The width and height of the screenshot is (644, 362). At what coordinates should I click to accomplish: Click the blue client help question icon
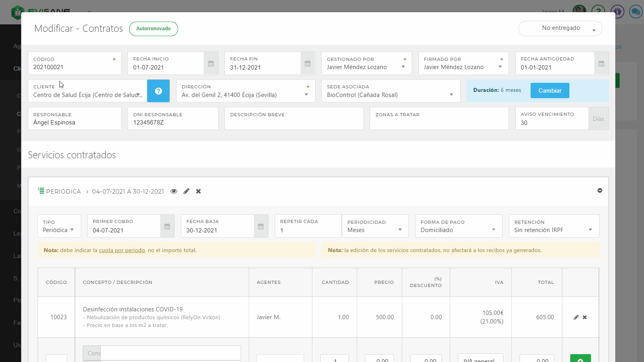[159, 91]
